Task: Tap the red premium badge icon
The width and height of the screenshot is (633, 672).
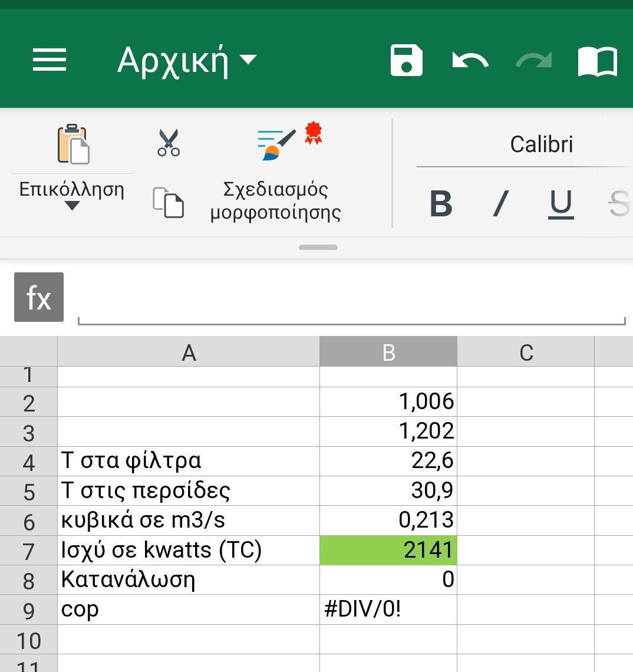Action: point(314,133)
